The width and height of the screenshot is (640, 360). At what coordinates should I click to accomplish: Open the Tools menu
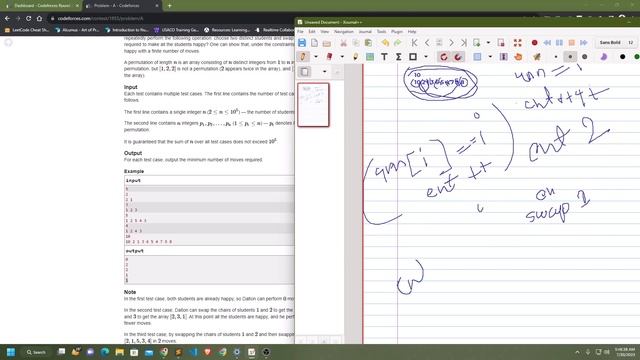click(381, 31)
